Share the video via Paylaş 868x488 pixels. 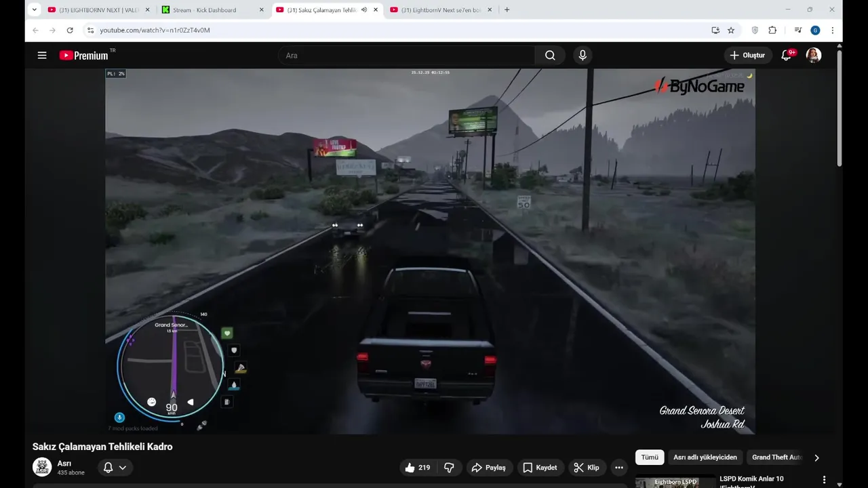coord(488,468)
